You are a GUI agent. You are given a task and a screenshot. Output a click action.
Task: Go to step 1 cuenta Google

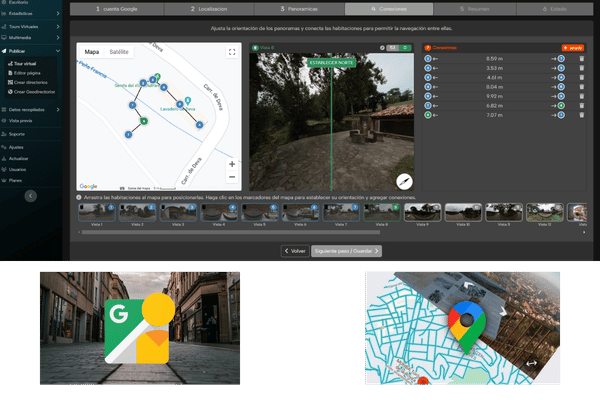pos(117,9)
